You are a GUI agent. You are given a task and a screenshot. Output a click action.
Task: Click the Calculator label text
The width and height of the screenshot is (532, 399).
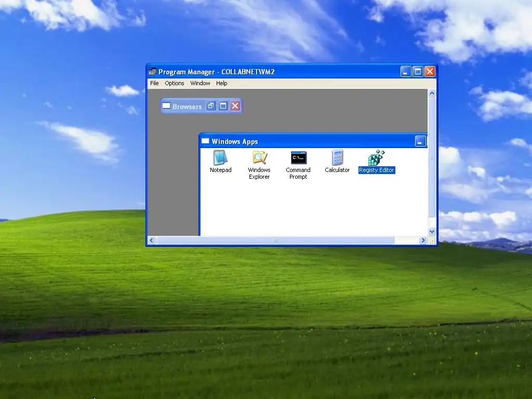tap(337, 170)
